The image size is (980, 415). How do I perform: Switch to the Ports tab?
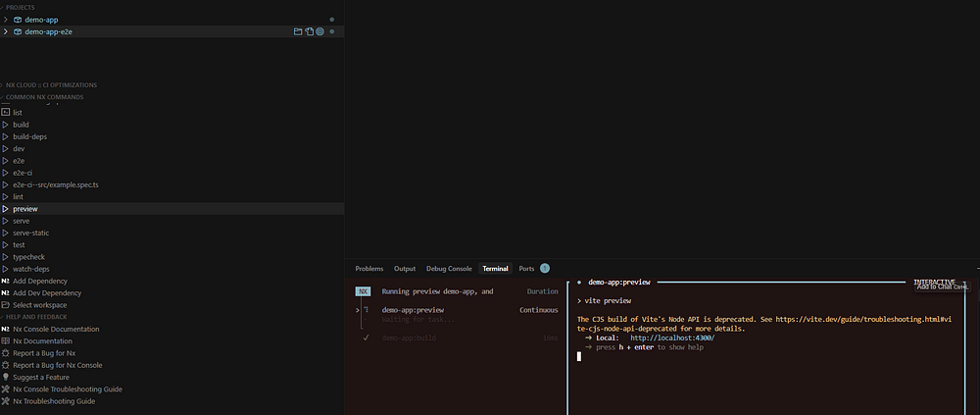tap(526, 269)
